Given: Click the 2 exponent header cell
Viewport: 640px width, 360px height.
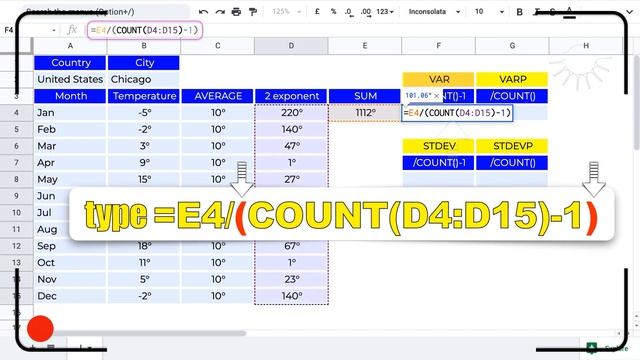Looking at the screenshot, I should click(x=291, y=96).
